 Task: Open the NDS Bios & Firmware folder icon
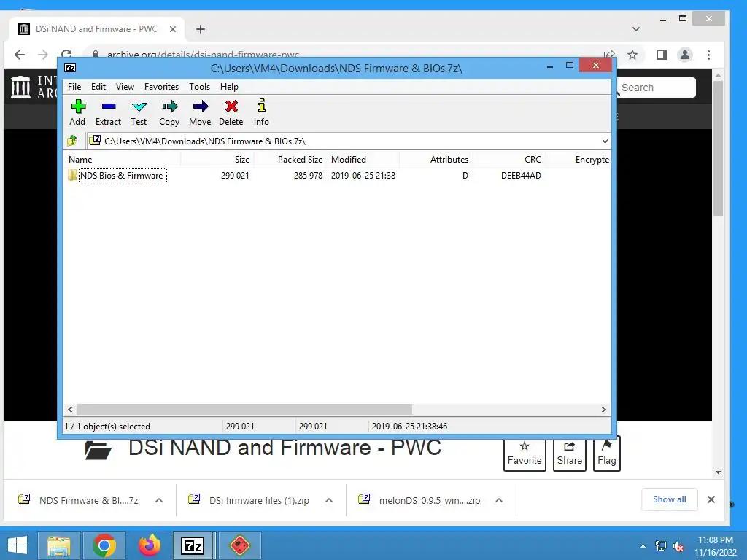click(x=72, y=175)
